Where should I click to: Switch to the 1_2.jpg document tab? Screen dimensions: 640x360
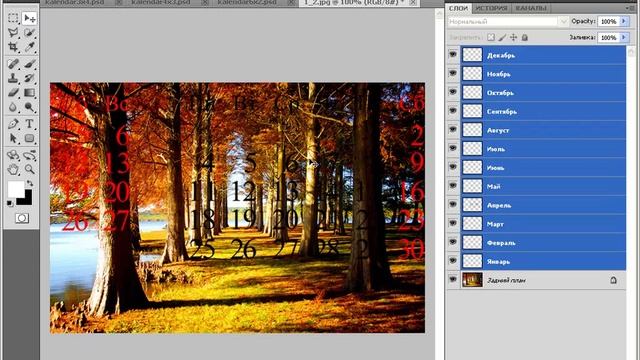tap(354, 2)
